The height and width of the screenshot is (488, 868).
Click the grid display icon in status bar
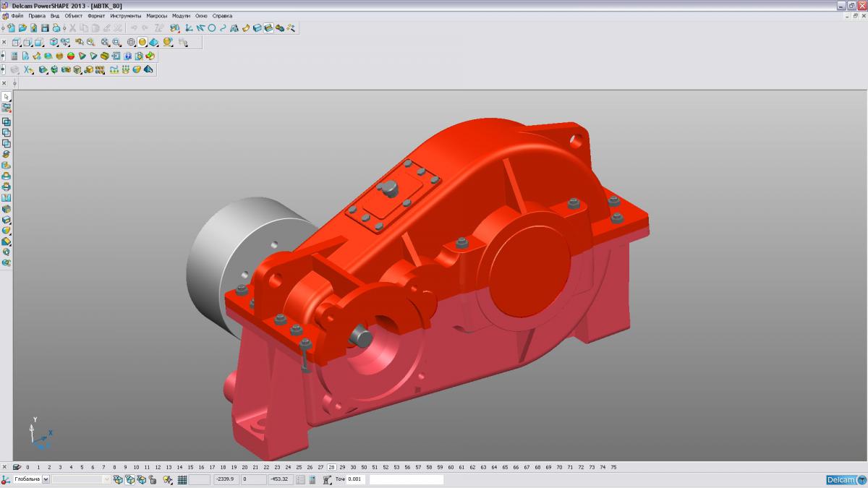click(x=182, y=479)
